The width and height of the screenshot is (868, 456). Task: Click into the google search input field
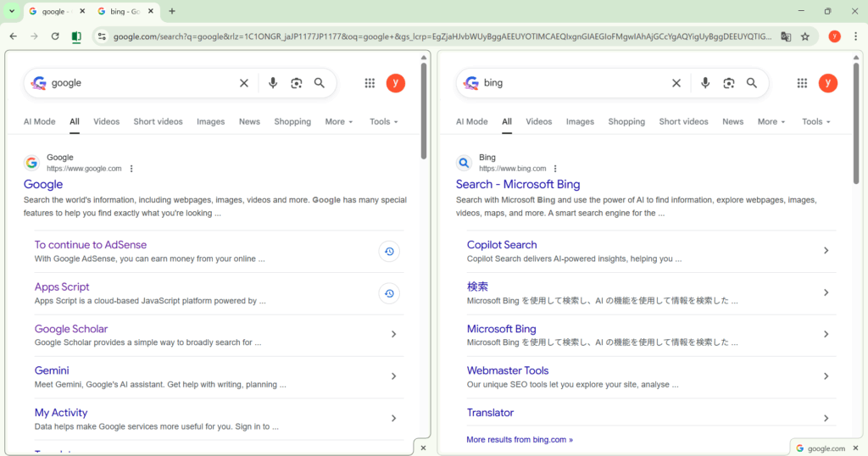(142, 83)
